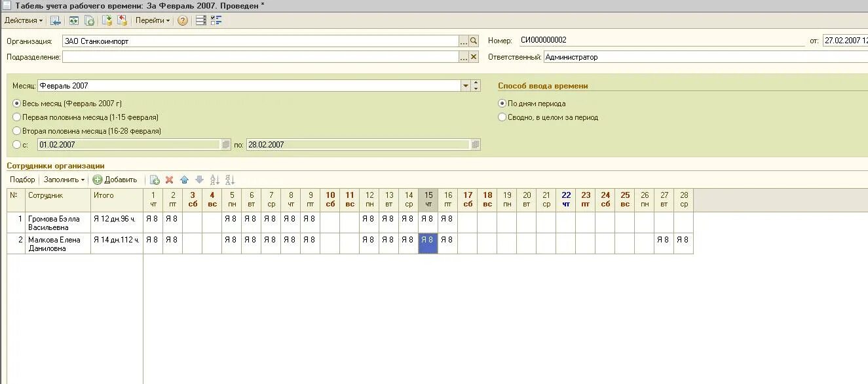Select the custom date range 'с:' radio
This screenshot has height=384, width=868.
[x=17, y=145]
